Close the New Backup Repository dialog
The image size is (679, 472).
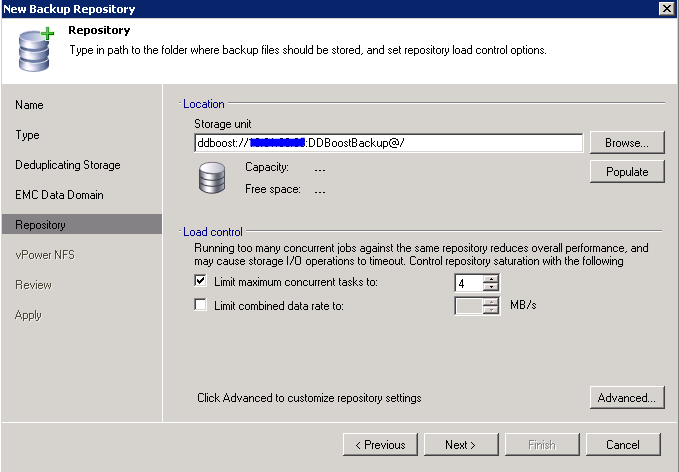pos(666,9)
